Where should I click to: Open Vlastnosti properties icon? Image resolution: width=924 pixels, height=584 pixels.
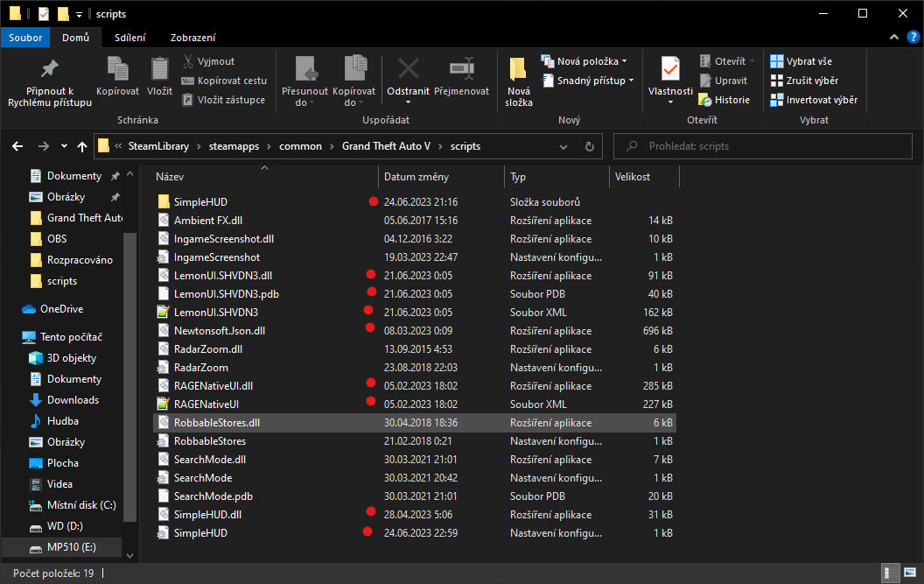670,70
